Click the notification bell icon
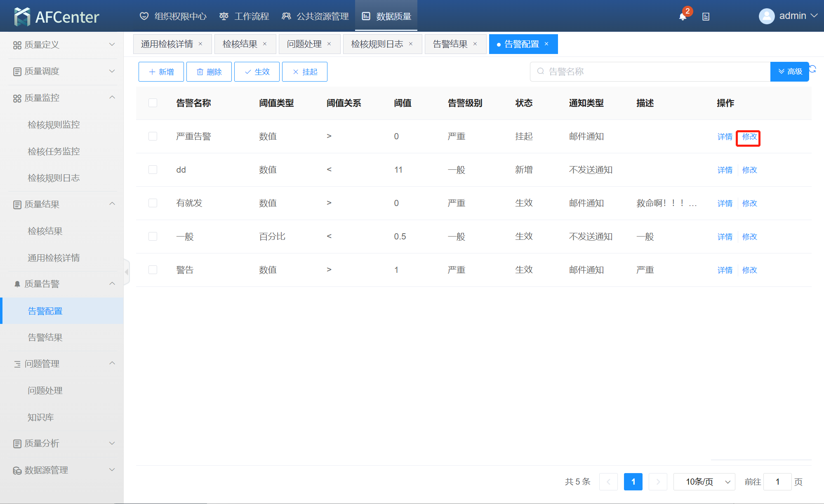824x504 pixels. (683, 17)
